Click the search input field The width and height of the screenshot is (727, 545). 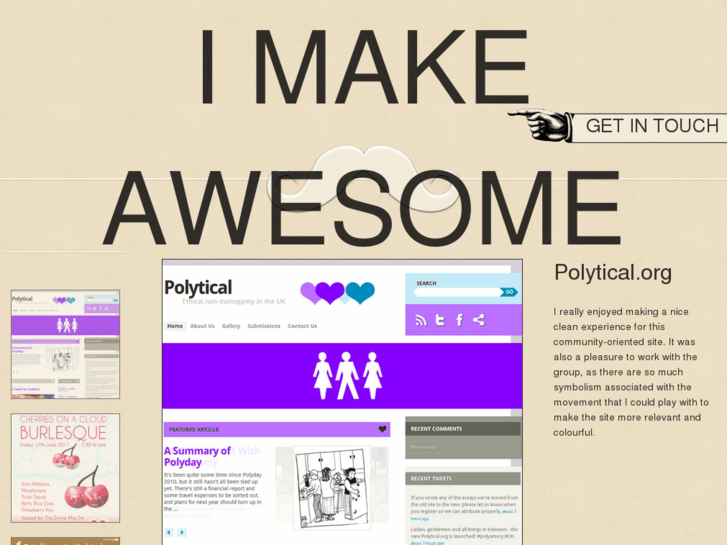point(457,292)
